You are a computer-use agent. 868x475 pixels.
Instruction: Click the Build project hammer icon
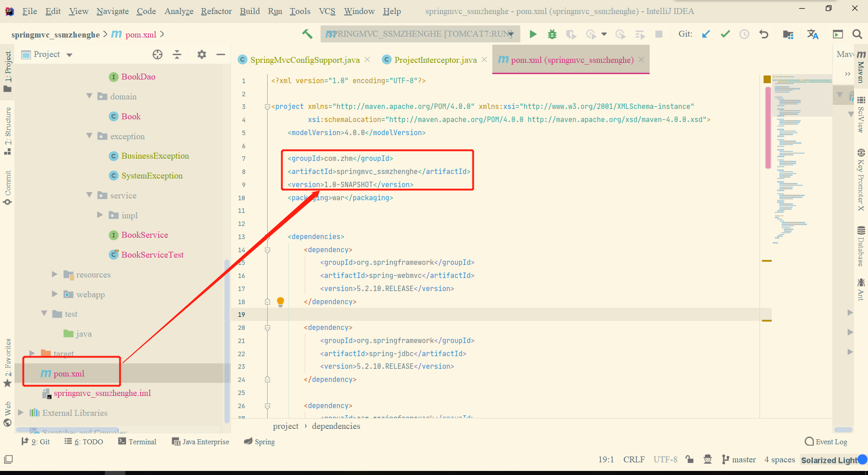click(x=307, y=34)
